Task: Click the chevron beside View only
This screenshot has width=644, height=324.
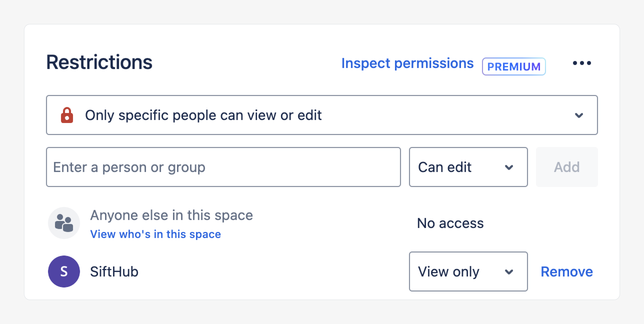Action: pyautogui.click(x=509, y=272)
